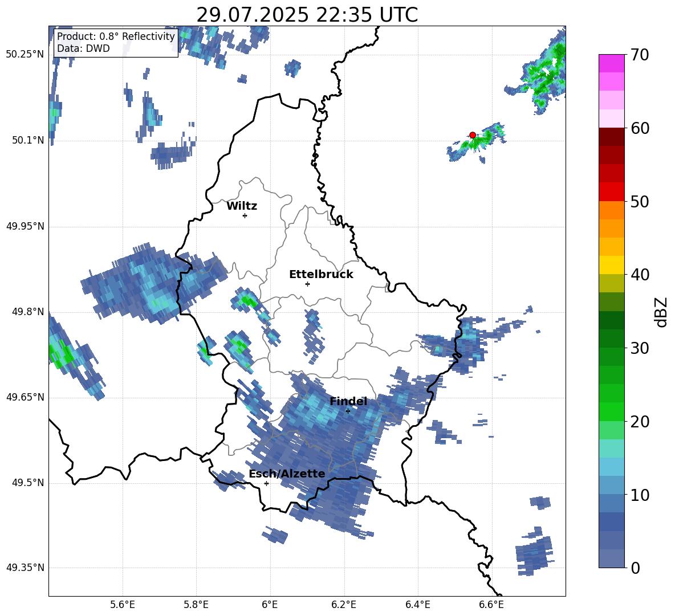
Task: Click the 60 value on the colorbar
Action: [x=639, y=128]
